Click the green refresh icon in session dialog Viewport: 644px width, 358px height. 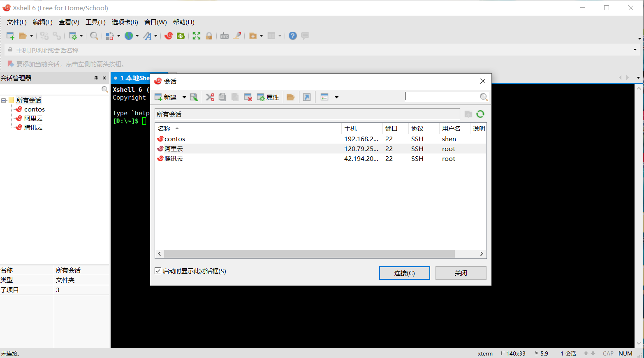(x=480, y=114)
